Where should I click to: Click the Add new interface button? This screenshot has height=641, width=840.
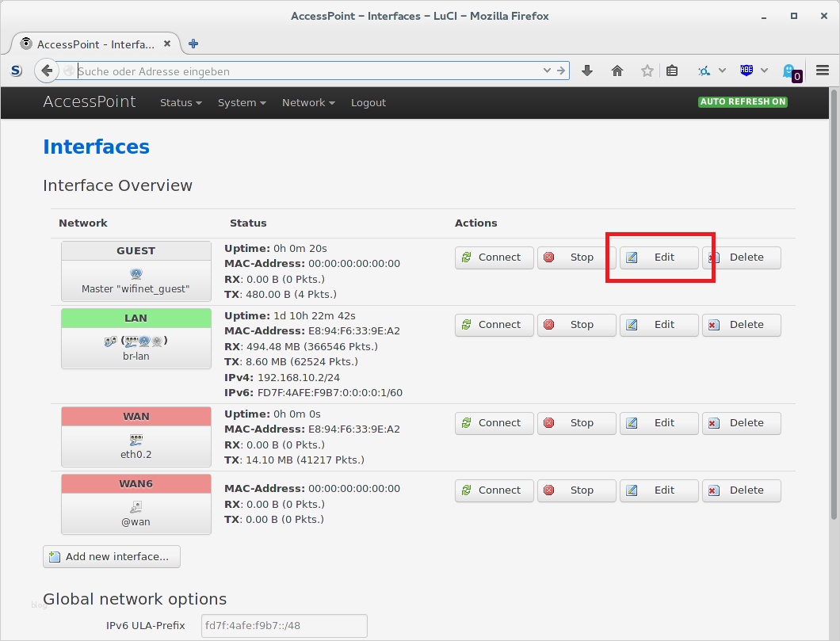click(x=111, y=556)
